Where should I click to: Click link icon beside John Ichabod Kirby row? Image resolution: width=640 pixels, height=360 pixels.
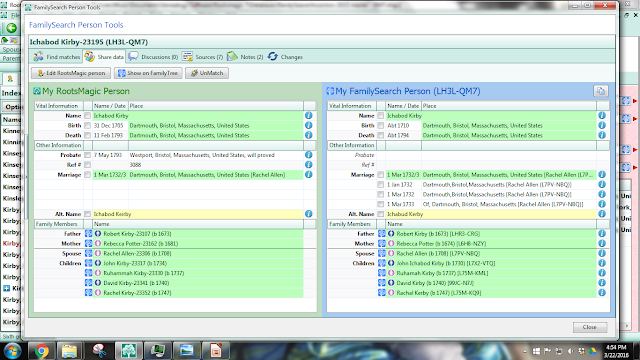click(x=382, y=263)
